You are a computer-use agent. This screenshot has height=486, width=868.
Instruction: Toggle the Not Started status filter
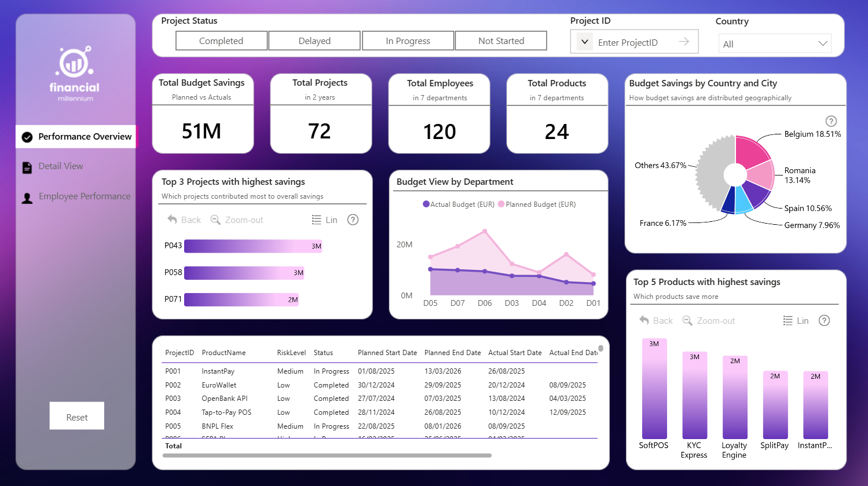(x=501, y=41)
